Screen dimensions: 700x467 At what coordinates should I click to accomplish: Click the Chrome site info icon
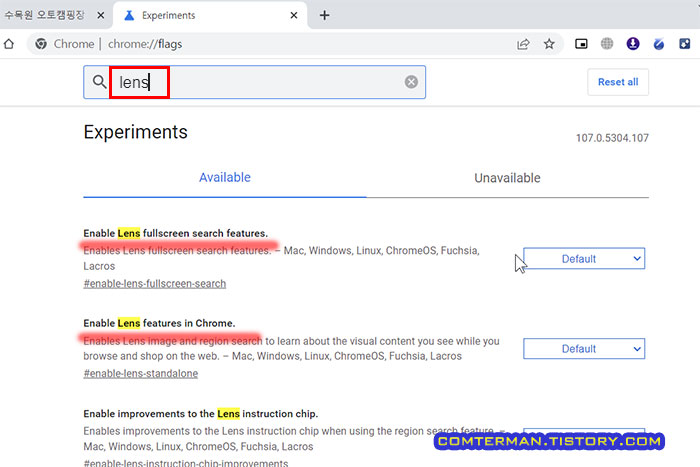[41, 44]
